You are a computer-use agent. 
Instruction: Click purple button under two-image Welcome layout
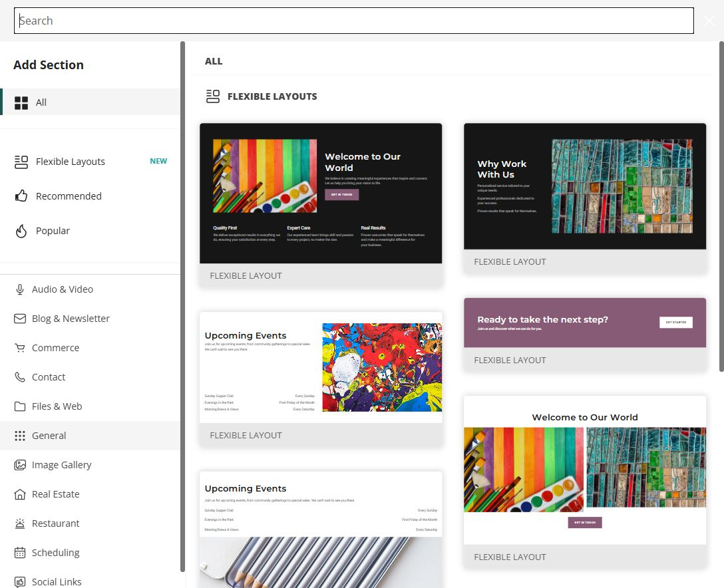(585, 522)
